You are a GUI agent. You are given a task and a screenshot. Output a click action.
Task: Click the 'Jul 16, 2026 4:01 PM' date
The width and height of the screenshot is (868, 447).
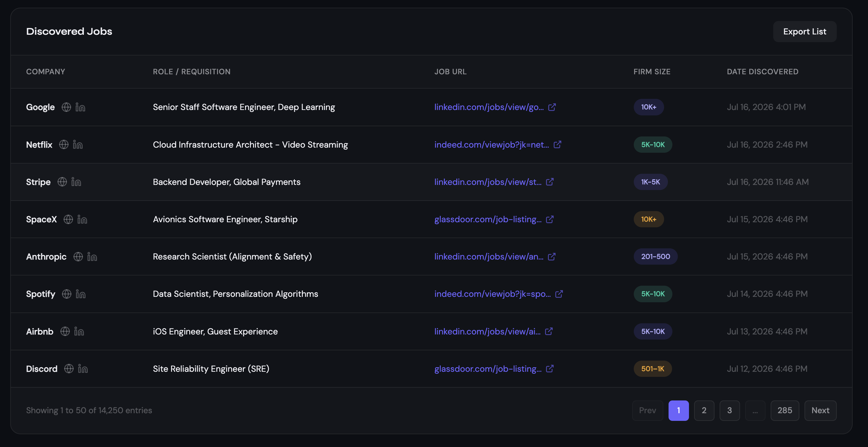pyautogui.click(x=766, y=107)
